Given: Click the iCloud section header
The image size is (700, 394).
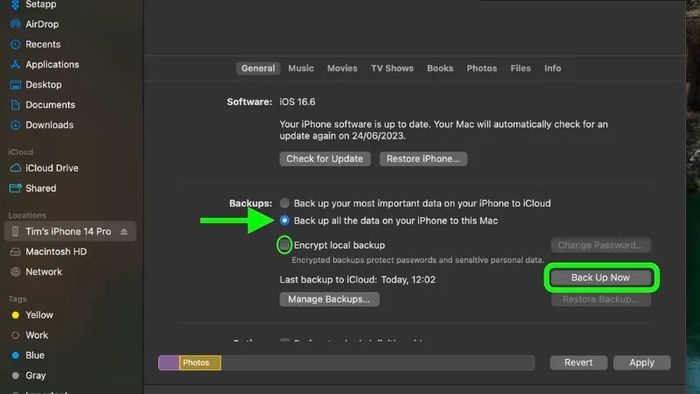Looking at the screenshot, I should (x=21, y=152).
